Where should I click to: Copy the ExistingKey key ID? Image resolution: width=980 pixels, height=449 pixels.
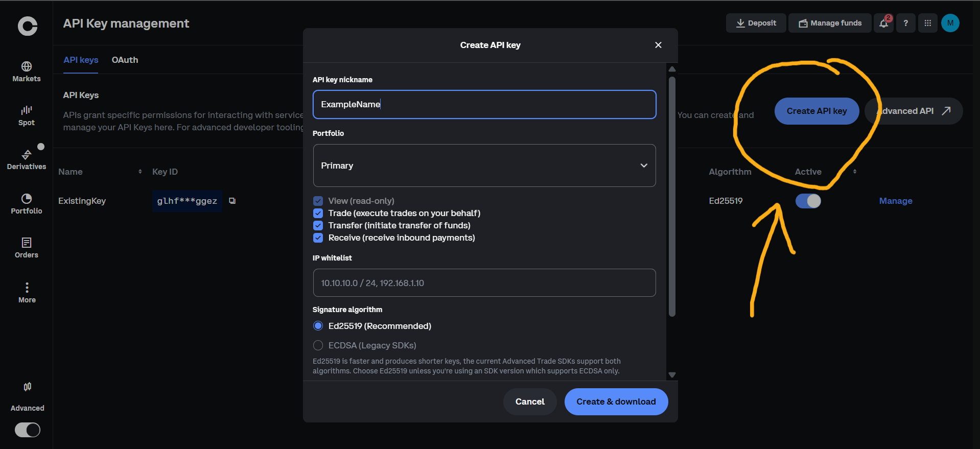232,201
